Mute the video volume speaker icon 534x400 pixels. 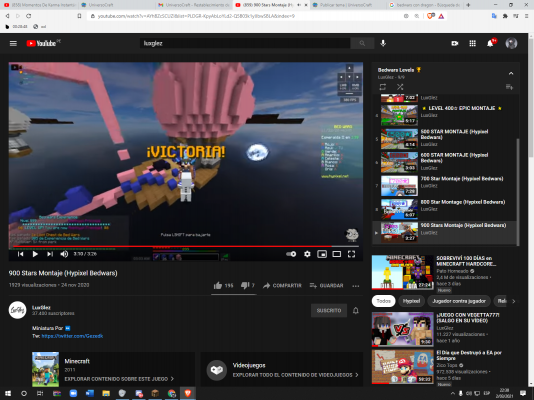64,254
